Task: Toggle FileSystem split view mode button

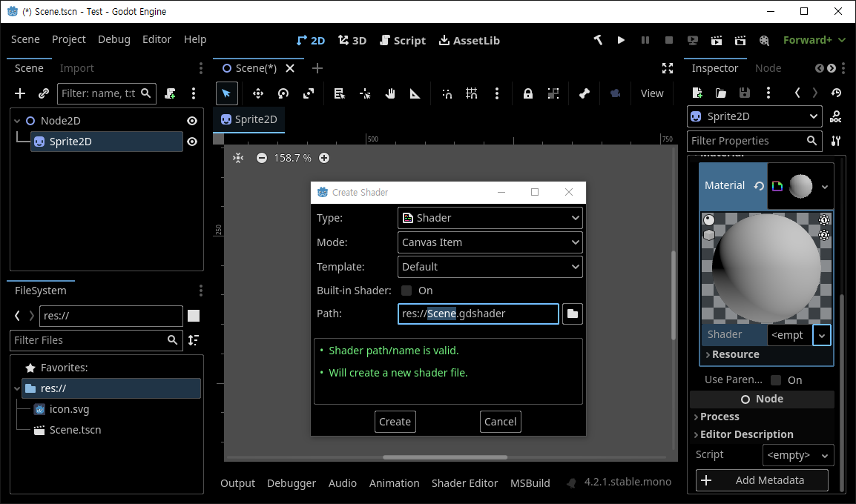Action: [194, 316]
